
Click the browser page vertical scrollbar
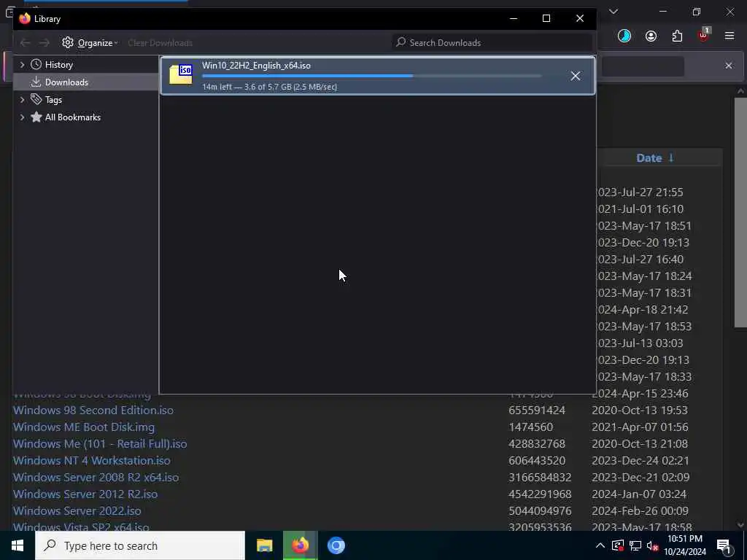[x=740, y=212]
